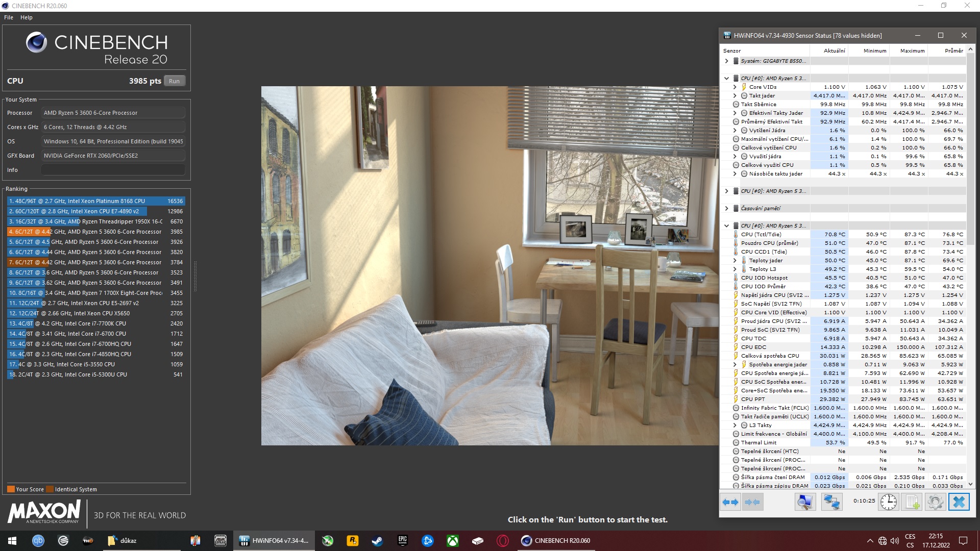980x551 pixels.
Task: Select ranking row 10 Ryzen 7 1700X
Action: click(96, 293)
